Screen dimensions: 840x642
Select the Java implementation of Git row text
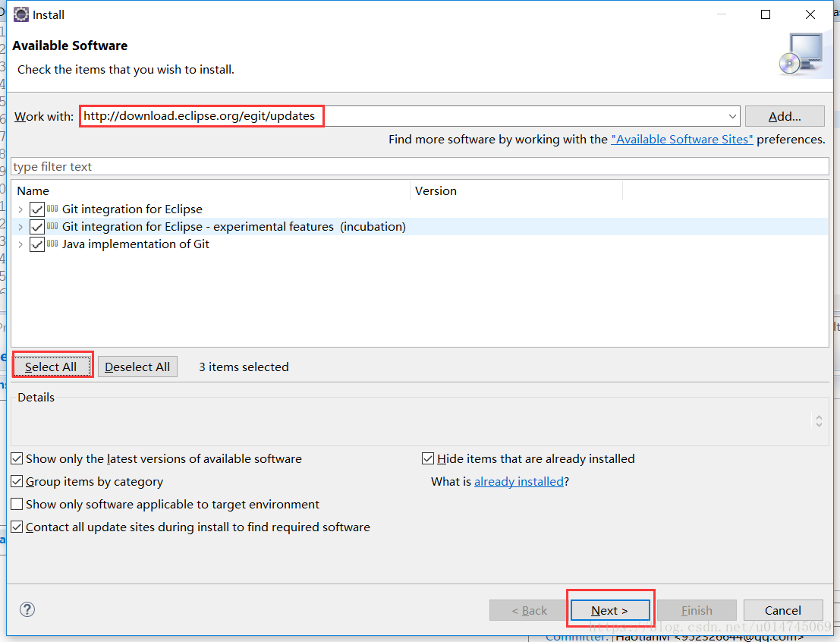(136, 244)
